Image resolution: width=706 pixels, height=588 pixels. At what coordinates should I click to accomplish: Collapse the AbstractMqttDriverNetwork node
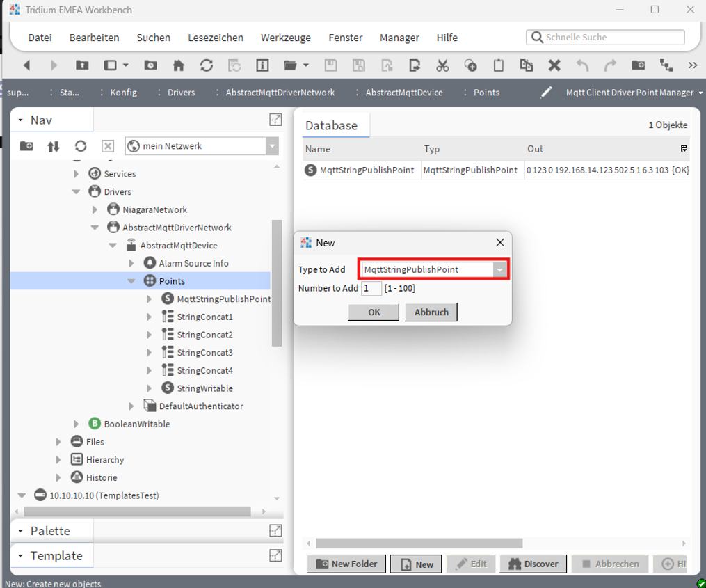click(95, 228)
